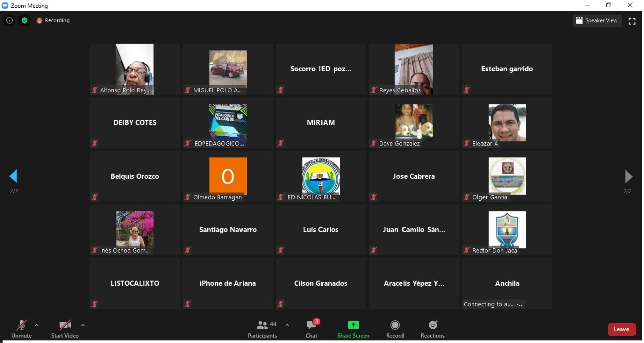Click the red Recording indicator
Viewport: 644px width, 343px height.
point(53,21)
